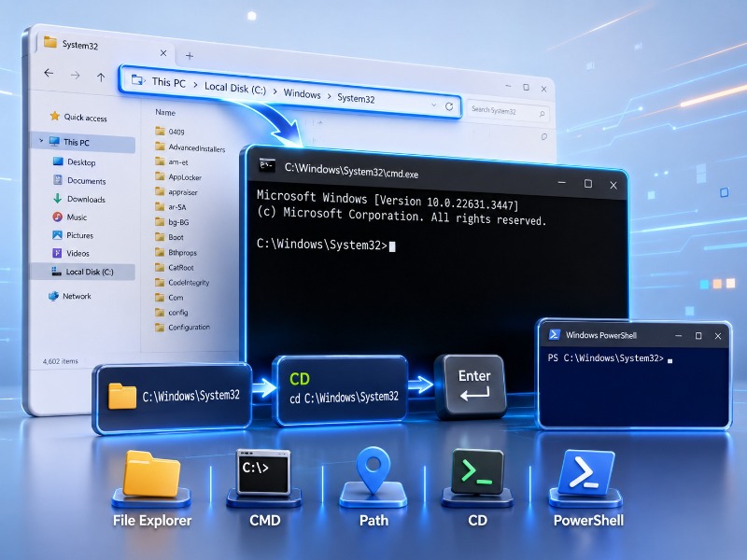Click the C:\Windows\System32> command prompt line
Viewport: 747px width, 560px height.
pyautogui.click(x=326, y=245)
